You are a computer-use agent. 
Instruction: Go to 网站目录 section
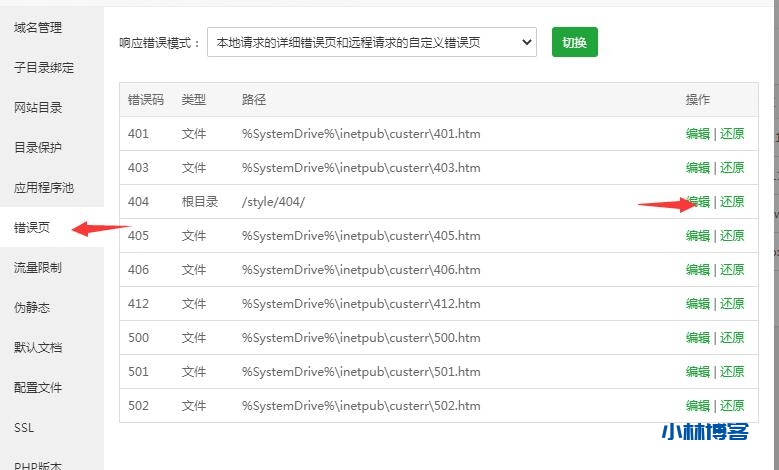tap(38, 107)
